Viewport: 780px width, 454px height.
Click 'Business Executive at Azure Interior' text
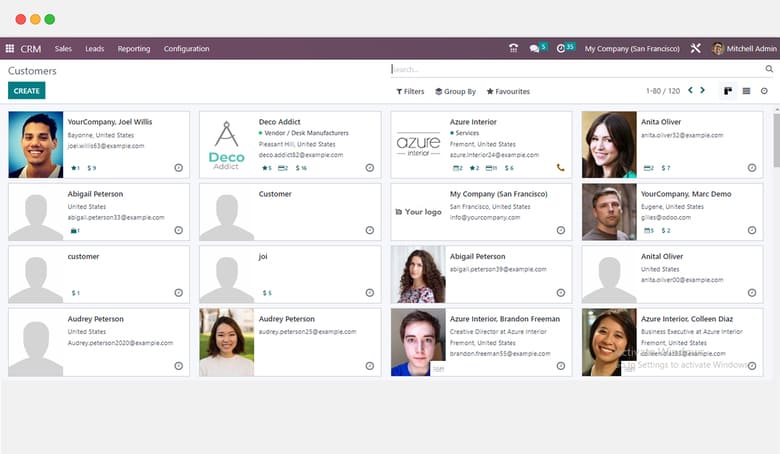[x=691, y=332]
